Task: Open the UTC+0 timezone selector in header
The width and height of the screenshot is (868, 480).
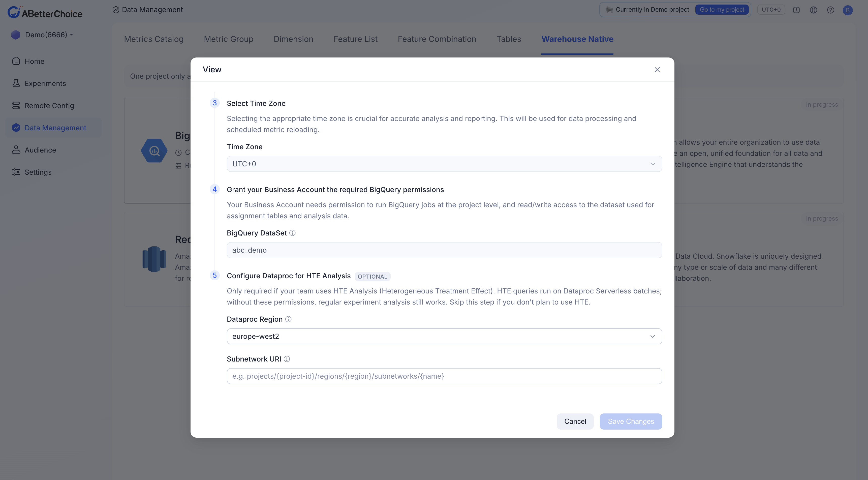Action: 771,9
